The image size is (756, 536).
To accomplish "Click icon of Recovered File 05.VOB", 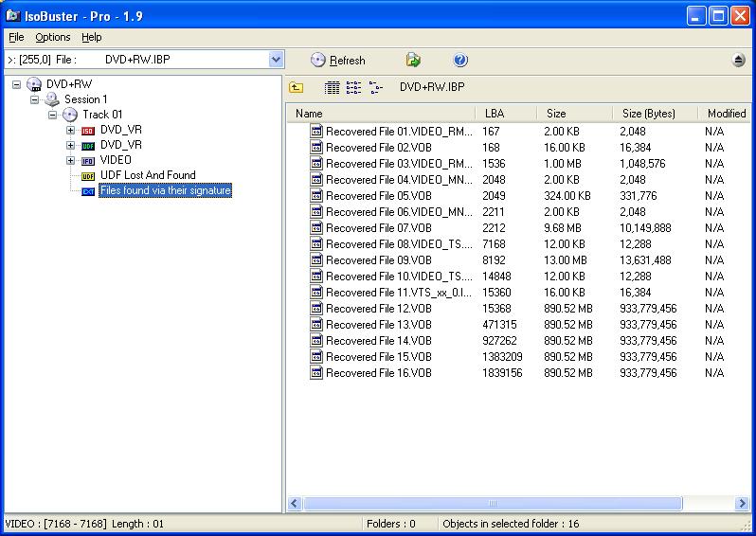I will 316,195.
